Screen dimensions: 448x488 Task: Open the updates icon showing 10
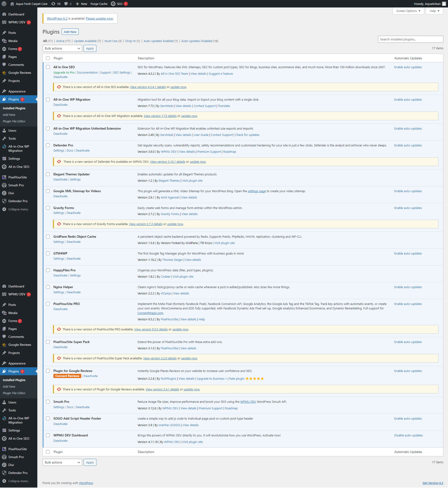(53, 4)
